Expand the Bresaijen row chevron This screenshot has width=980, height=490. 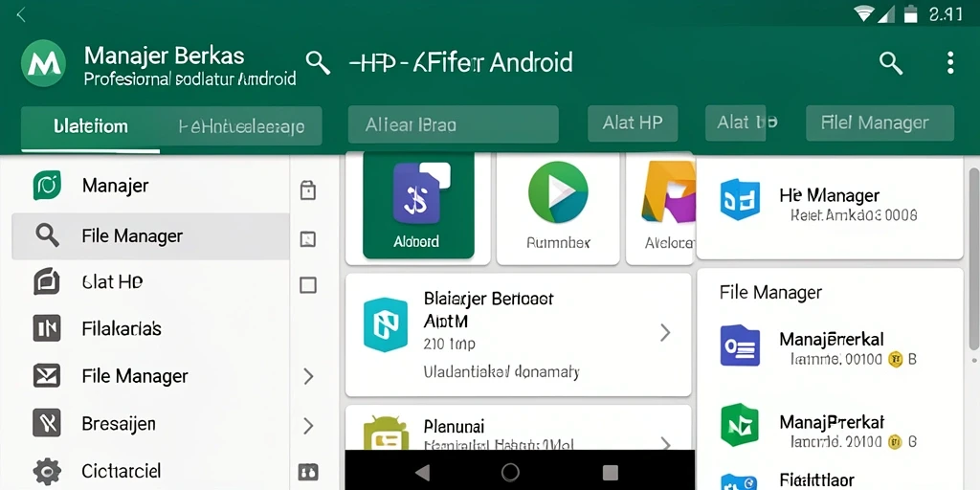307,426
